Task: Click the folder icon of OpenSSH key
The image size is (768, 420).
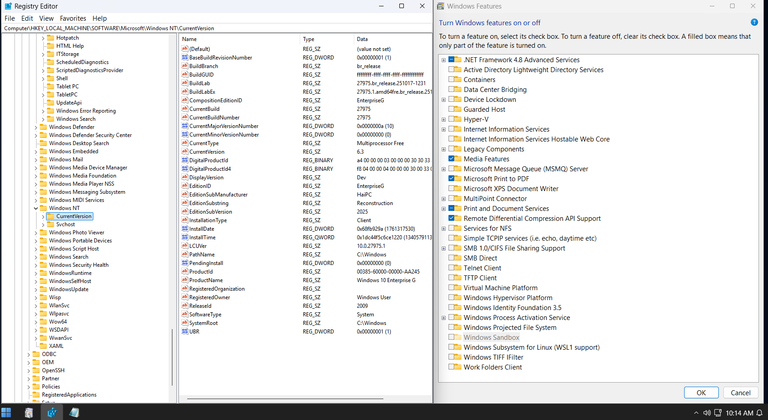Action: click(x=36, y=371)
